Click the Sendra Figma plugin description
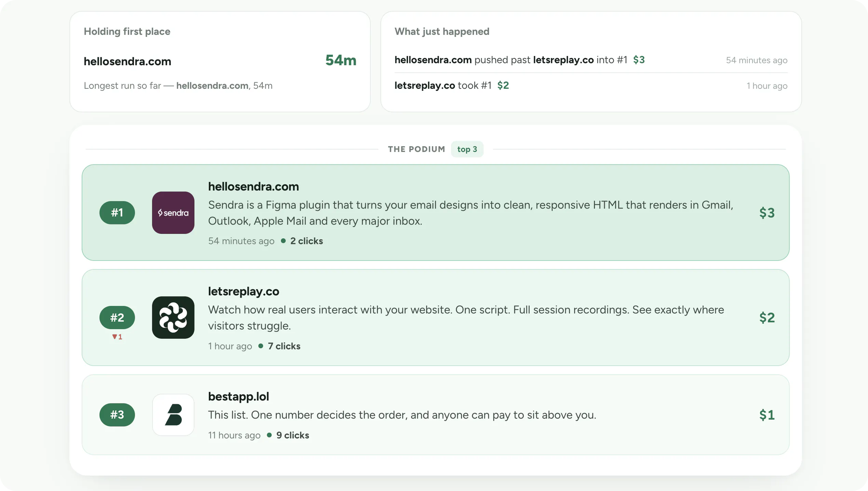This screenshot has height=491, width=868. pos(471,213)
